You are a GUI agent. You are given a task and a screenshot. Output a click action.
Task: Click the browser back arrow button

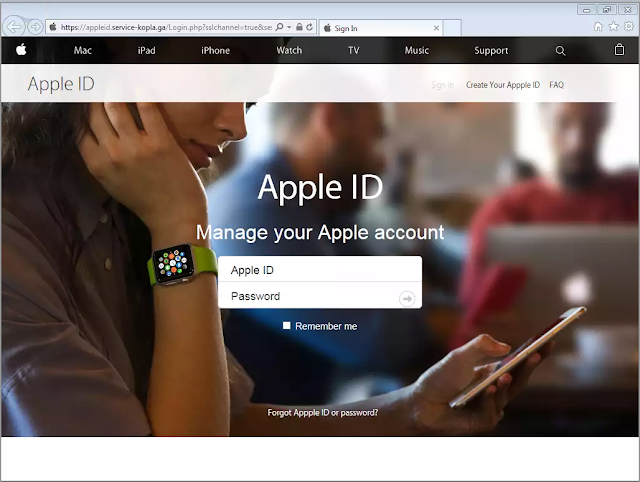click(14, 27)
